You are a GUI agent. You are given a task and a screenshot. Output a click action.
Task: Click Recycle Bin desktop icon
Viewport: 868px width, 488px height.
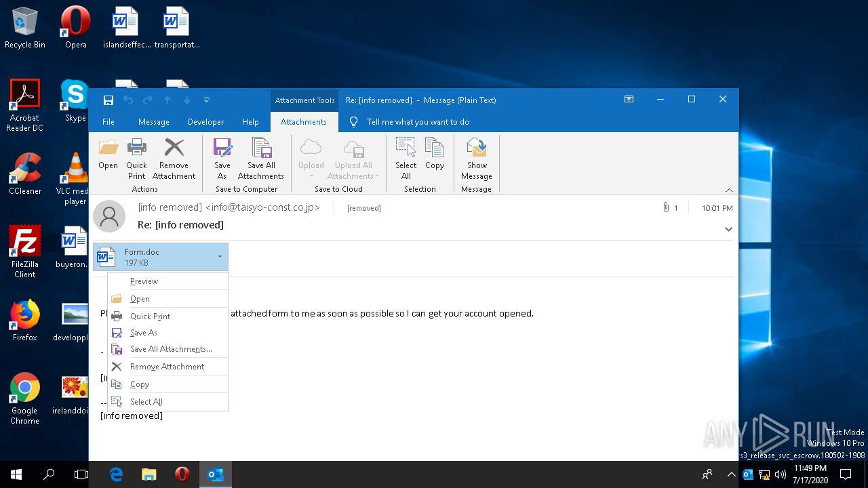25,28
